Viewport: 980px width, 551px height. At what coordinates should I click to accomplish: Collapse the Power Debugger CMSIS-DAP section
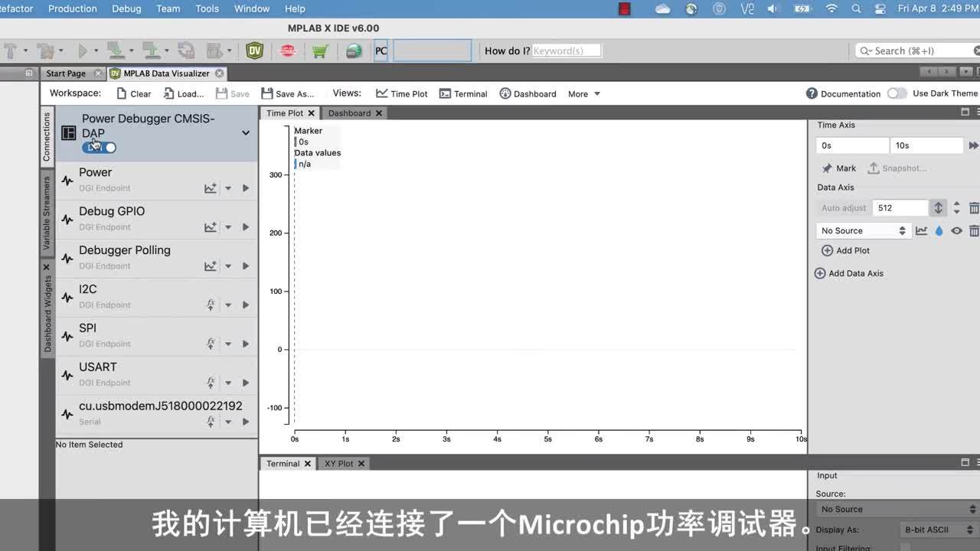click(x=245, y=132)
